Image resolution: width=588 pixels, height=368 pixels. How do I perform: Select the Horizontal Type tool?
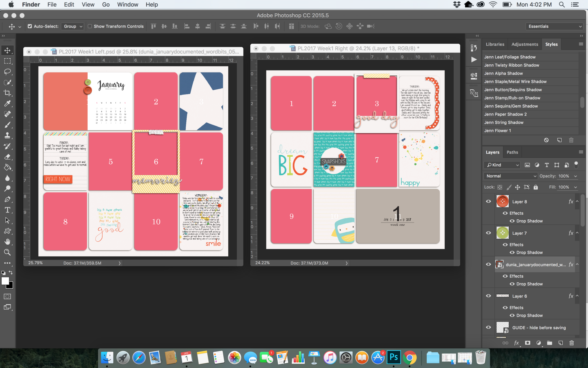7,210
